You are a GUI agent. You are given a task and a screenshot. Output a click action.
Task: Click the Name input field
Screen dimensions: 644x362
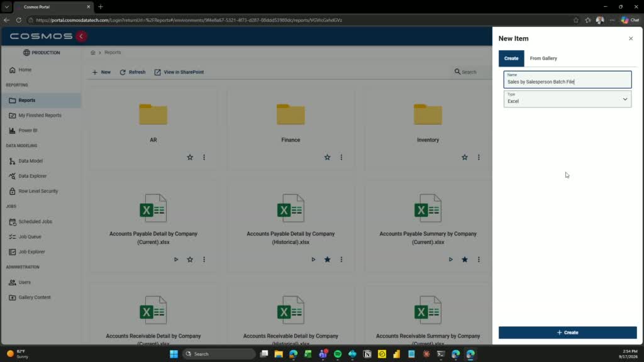568,80
